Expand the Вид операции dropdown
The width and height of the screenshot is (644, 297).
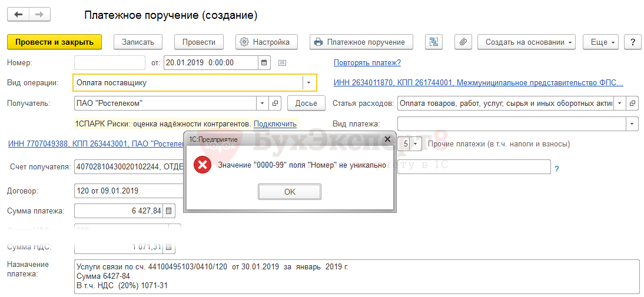point(309,83)
